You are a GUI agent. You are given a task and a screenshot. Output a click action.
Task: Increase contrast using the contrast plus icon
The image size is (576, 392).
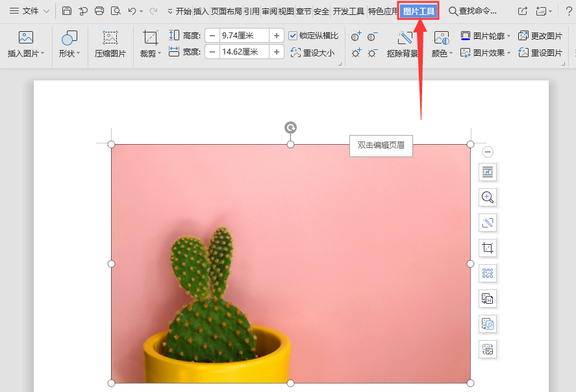tap(356, 36)
